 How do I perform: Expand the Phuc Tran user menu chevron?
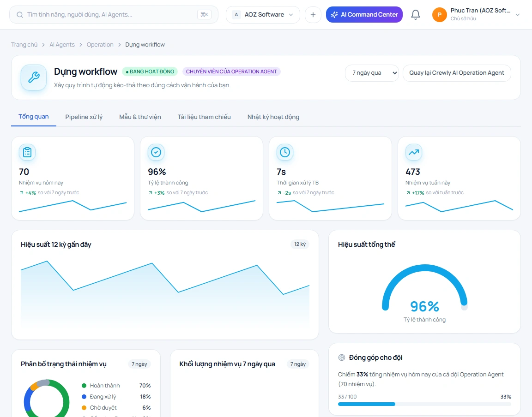coord(517,15)
